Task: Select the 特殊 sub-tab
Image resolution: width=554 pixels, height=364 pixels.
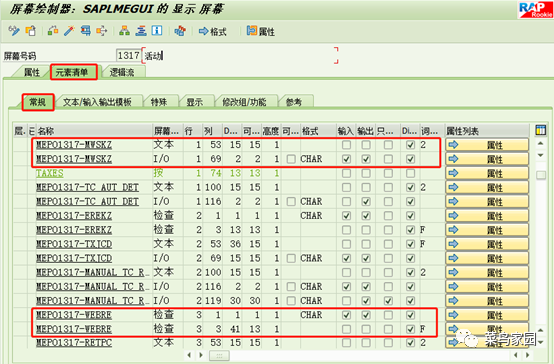Action: tap(159, 102)
